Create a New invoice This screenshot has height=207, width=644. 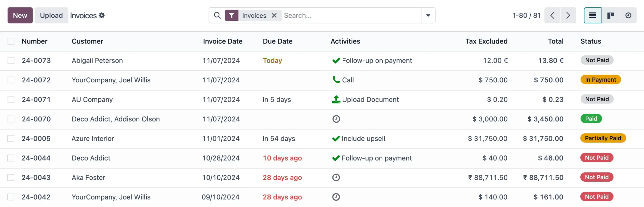click(x=20, y=16)
